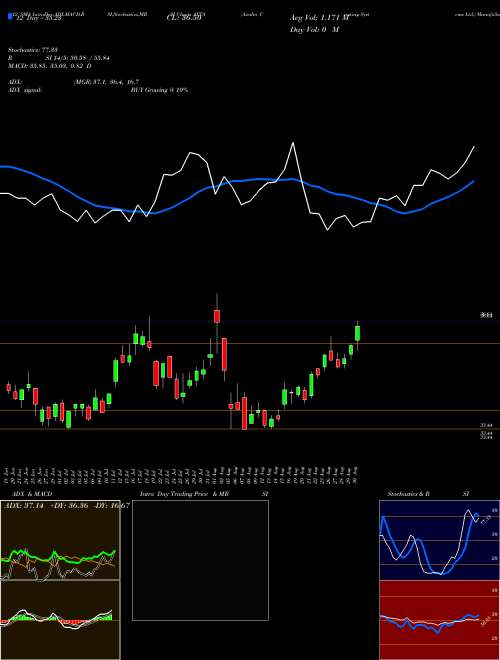Select the 'ADX: 37.14' value
The width and height of the screenshot is (500, 660).
click(24, 505)
